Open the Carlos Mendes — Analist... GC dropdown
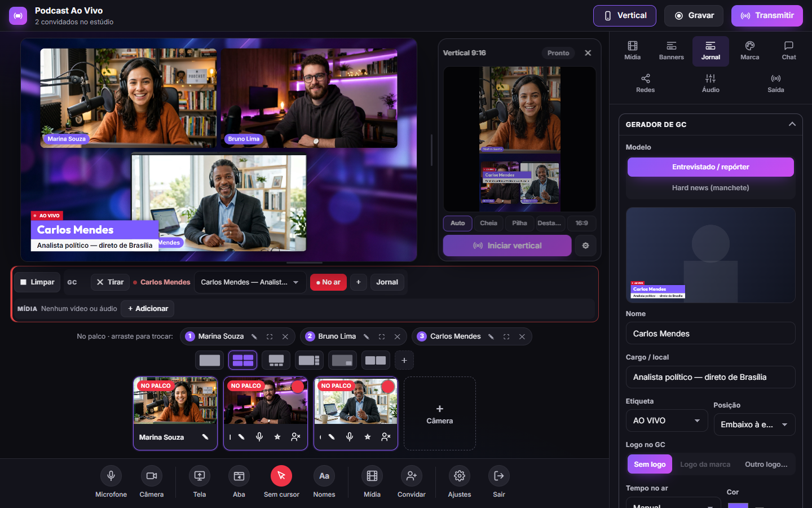 coord(250,282)
